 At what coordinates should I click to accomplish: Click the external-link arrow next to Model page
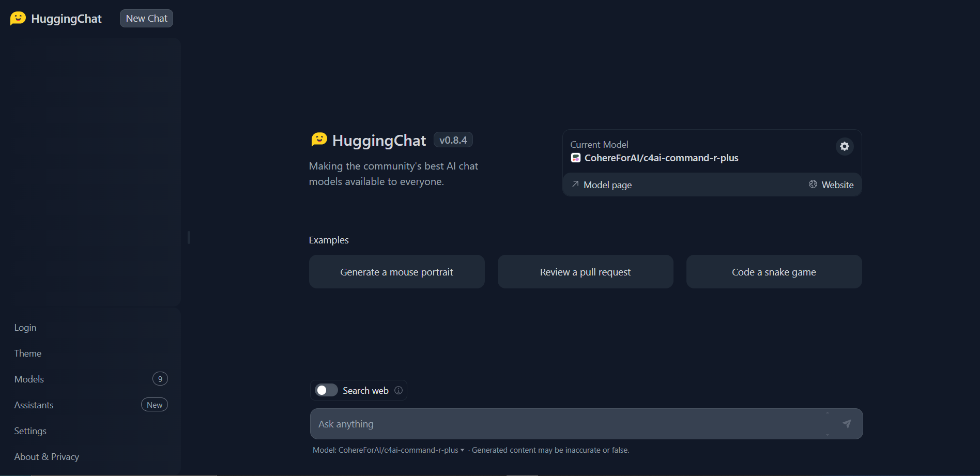click(575, 184)
